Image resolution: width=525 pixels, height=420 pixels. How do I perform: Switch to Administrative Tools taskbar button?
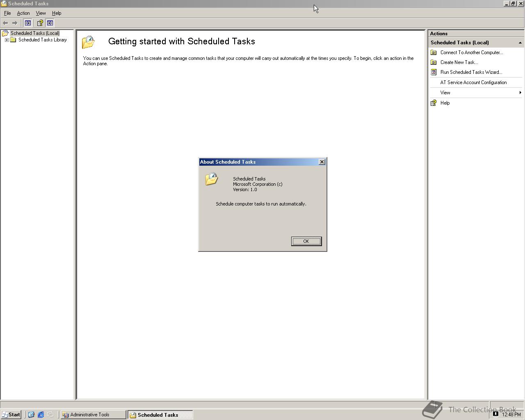tap(93, 415)
